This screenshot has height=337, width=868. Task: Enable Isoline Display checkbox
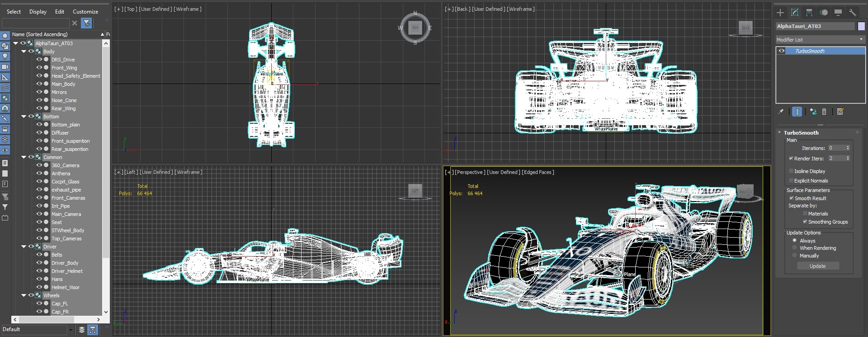(x=791, y=171)
